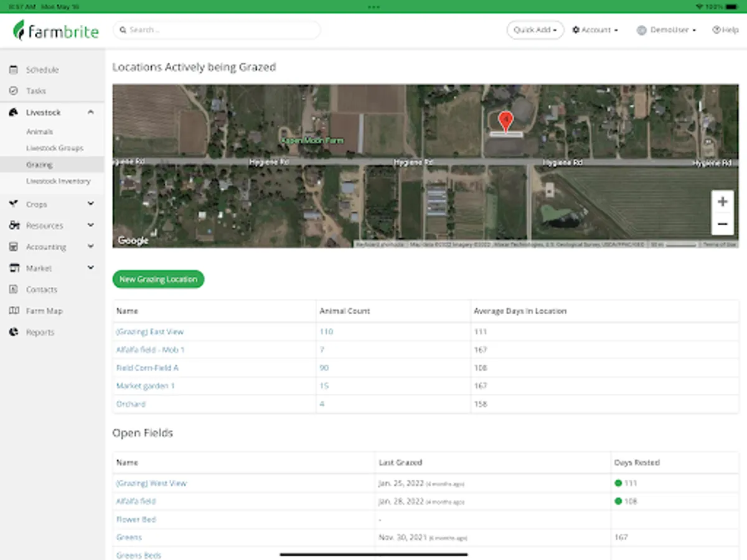The width and height of the screenshot is (747, 560).
Task: Open the Account dropdown menu
Action: click(x=595, y=30)
